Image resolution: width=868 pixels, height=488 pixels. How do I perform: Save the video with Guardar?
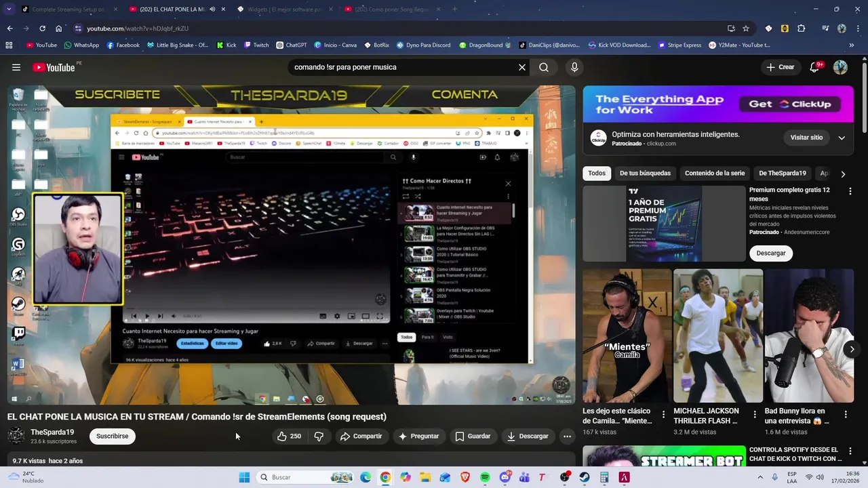point(473,436)
